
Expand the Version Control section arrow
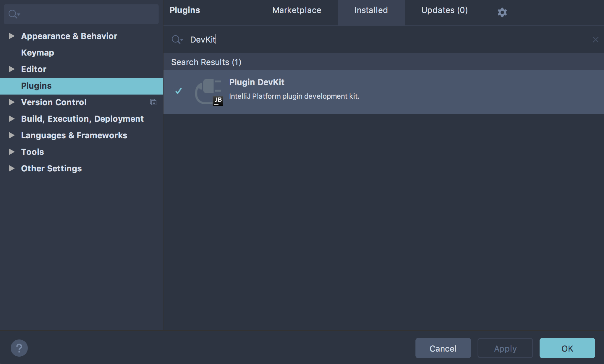(12, 102)
